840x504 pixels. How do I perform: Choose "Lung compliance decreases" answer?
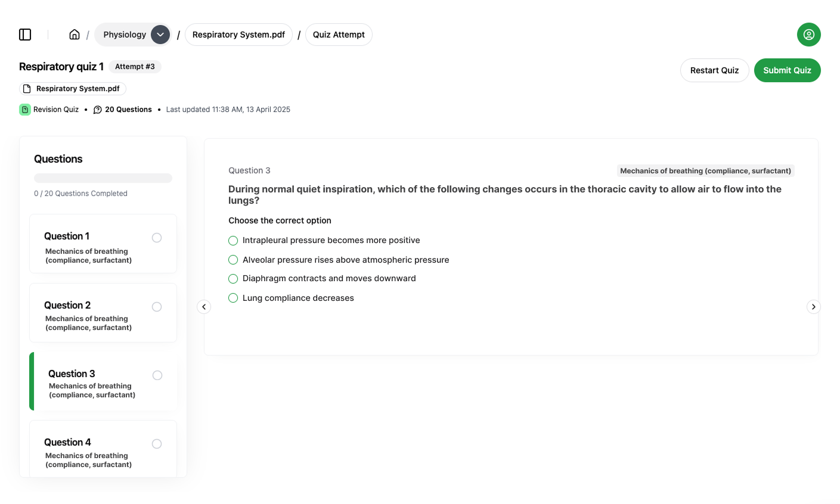pyautogui.click(x=233, y=298)
